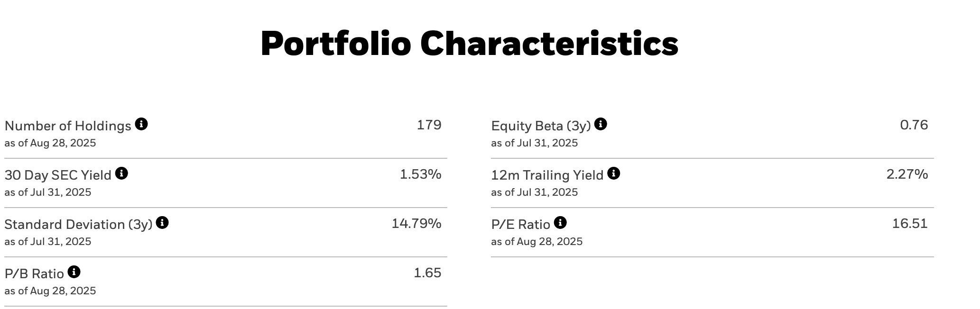The width and height of the screenshot is (980, 309).
Task: Click the Portfolio Characteristics heading
Action: 469,44
